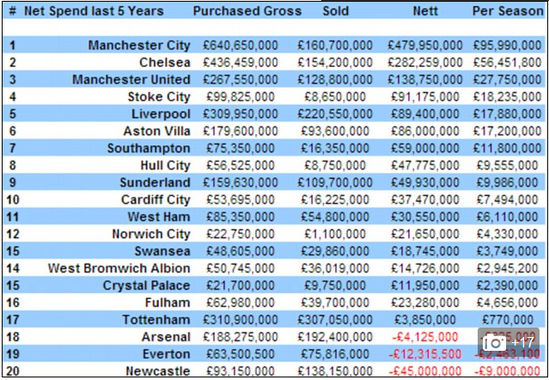Screen dimensions: 549x380
Task: Click Newcastle's per season -£9,000,000 value
Action: [507, 371]
